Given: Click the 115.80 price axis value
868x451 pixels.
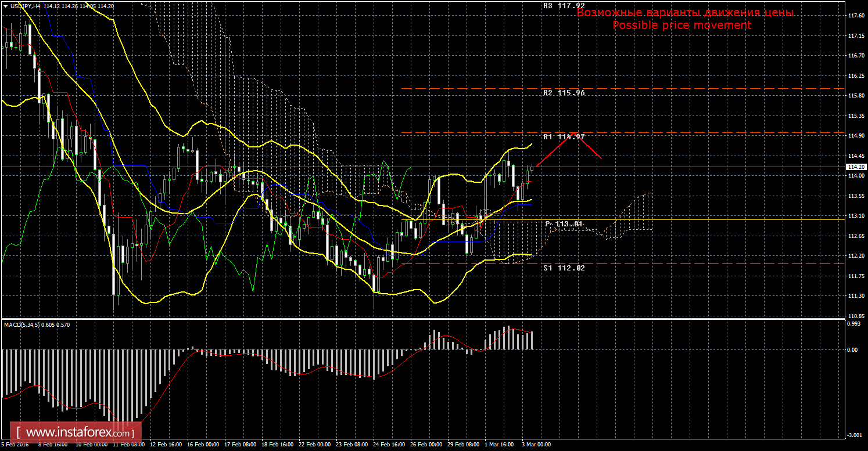Looking at the screenshot, I should [856, 96].
